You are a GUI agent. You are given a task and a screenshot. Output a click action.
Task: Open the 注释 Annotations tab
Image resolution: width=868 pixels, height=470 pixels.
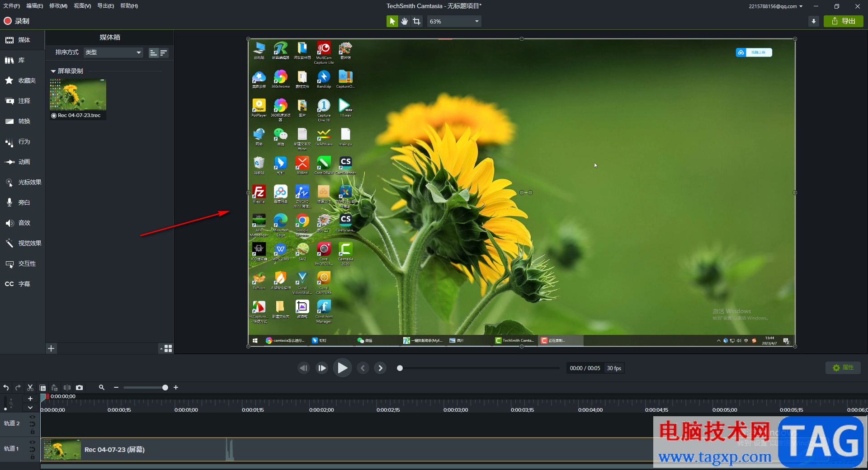[22, 101]
